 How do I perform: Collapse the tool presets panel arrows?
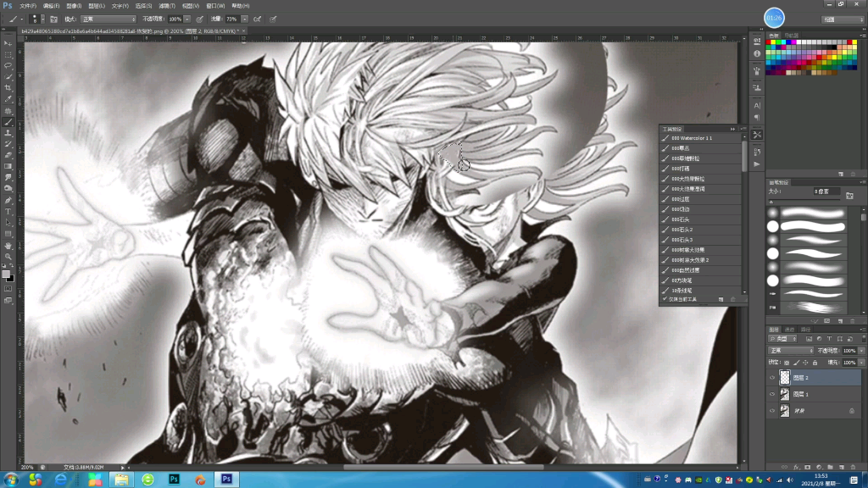(733, 129)
